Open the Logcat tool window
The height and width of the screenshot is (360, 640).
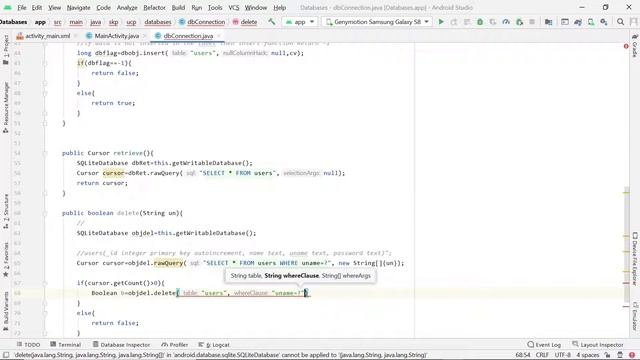click(x=214, y=344)
